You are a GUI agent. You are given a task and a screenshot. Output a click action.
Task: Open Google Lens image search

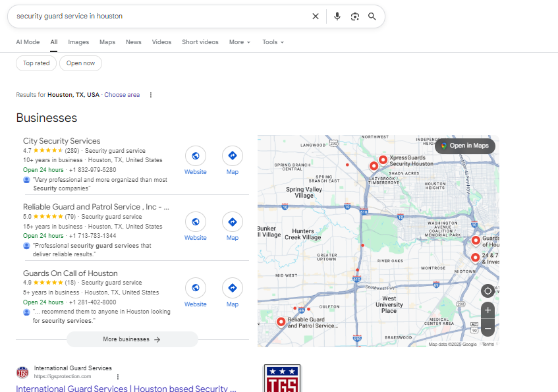(x=355, y=16)
